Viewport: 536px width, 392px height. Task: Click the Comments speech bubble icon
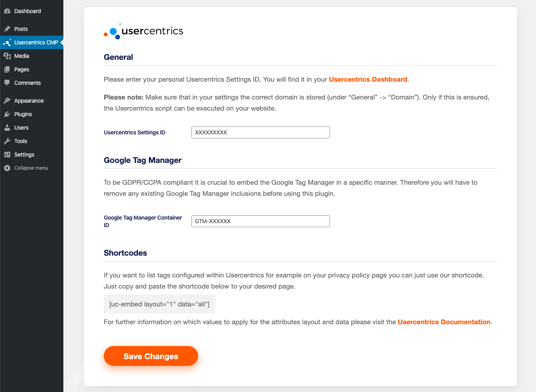[7, 83]
